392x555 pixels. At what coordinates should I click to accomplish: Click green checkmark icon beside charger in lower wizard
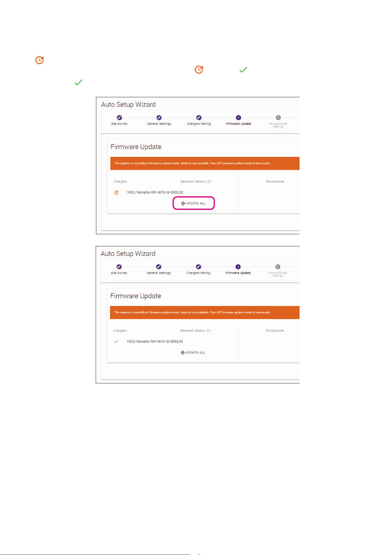(116, 342)
